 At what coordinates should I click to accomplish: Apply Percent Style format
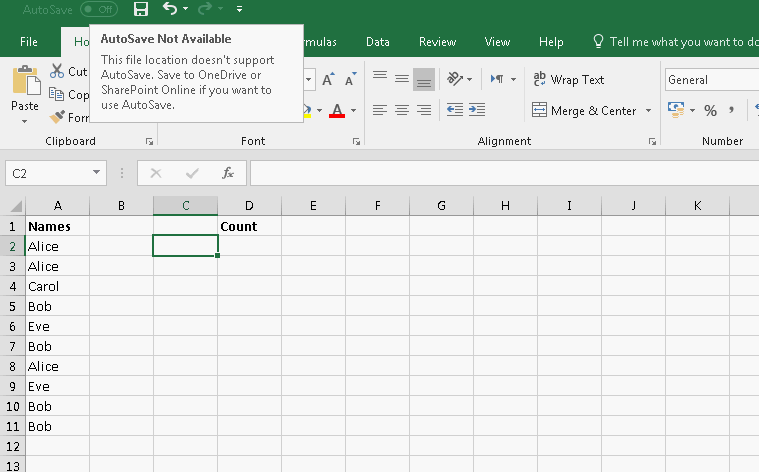click(x=711, y=110)
